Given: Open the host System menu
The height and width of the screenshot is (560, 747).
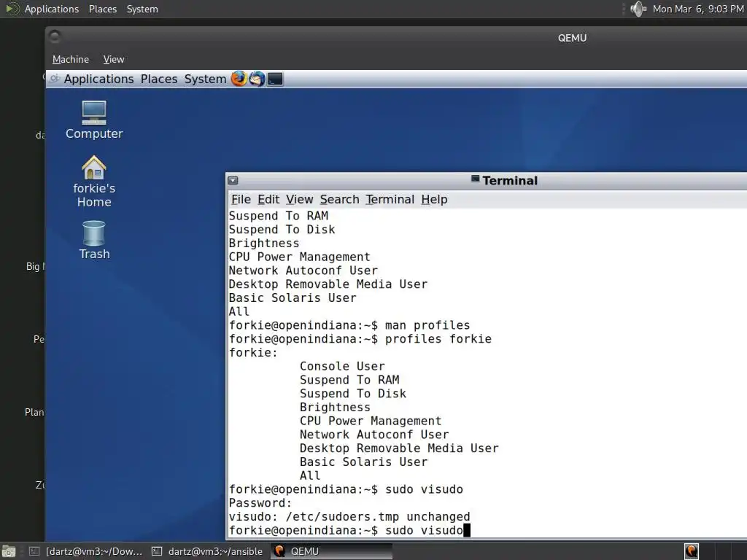Looking at the screenshot, I should point(142,9).
